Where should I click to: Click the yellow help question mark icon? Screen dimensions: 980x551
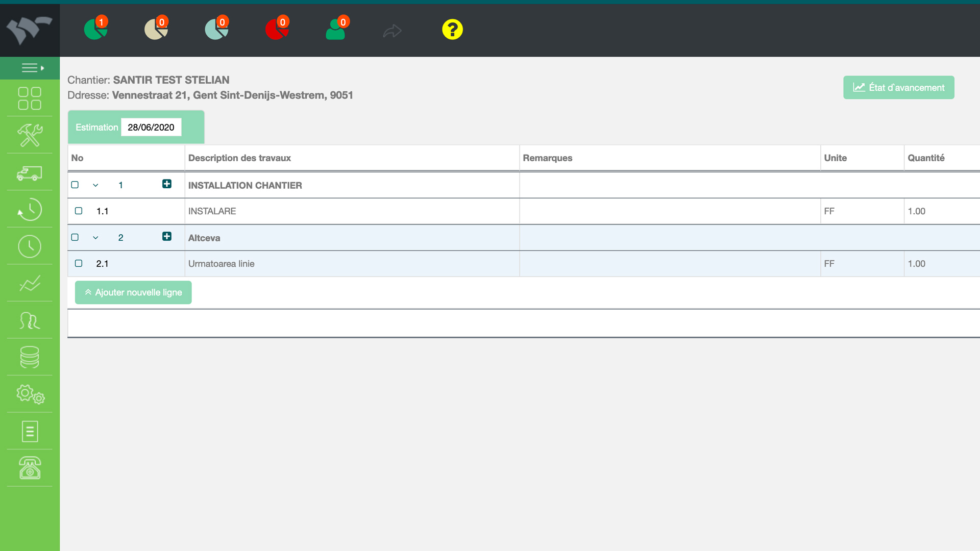(452, 30)
